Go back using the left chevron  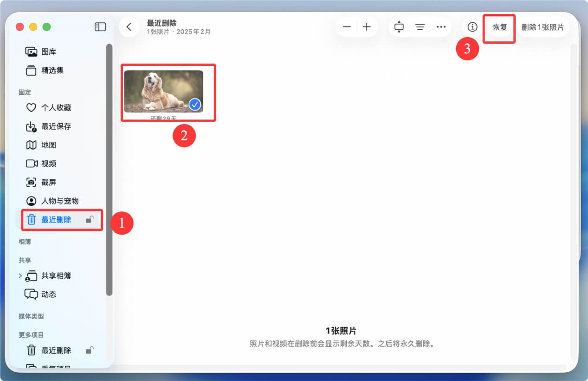[129, 27]
